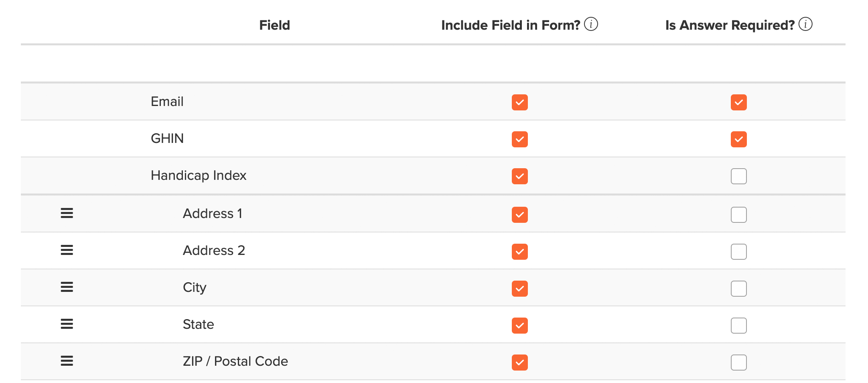This screenshot has width=868, height=383.
Task: Click the ZIP / Postal Code drag handle
Action: pos(67,361)
